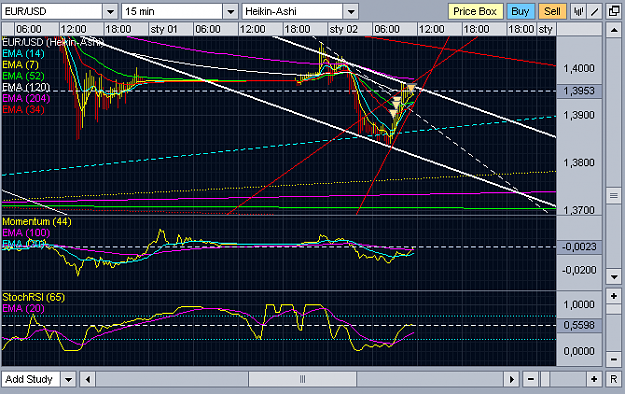This screenshot has height=394, width=625.
Task: Zoom out price scale with vertical minus
Action: (x=614, y=359)
